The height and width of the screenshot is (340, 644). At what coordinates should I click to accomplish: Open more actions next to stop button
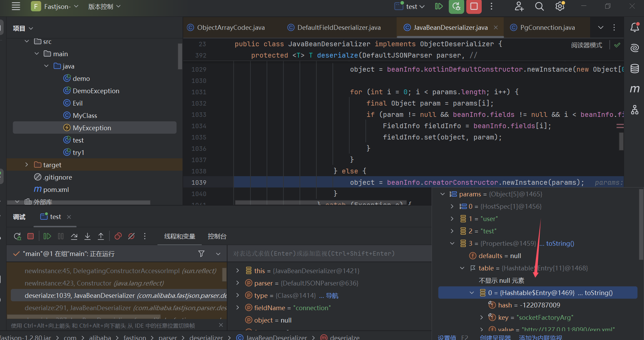491,6
